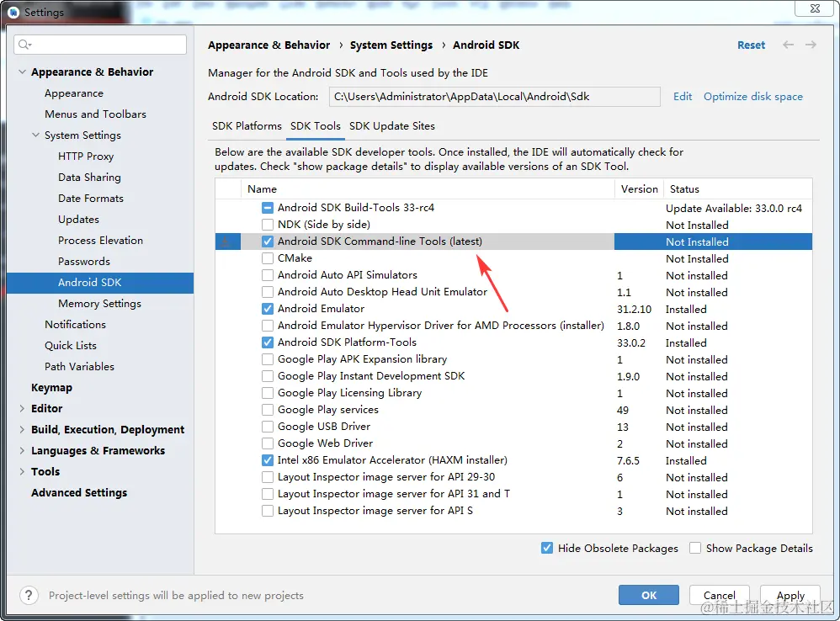Image resolution: width=840 pixels, height=621 pixels.
Task: Click the search magnifier icon in settings
Action: (24, 45)
